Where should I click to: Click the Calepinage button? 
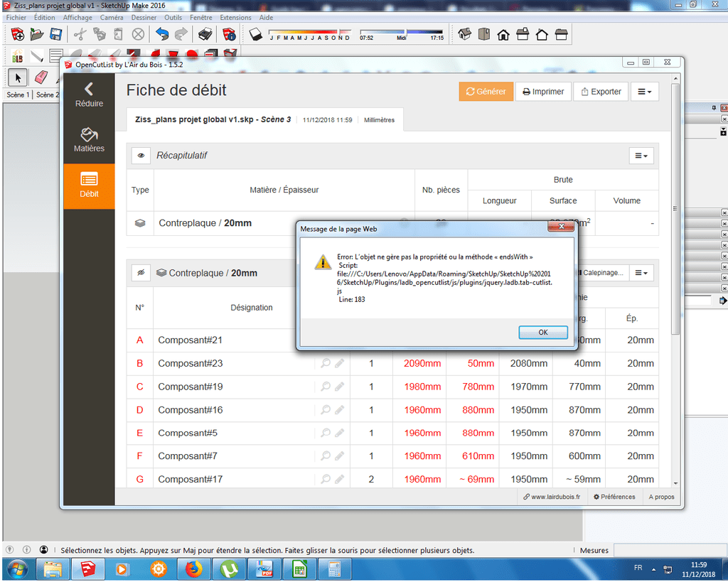tap(602, 273)
